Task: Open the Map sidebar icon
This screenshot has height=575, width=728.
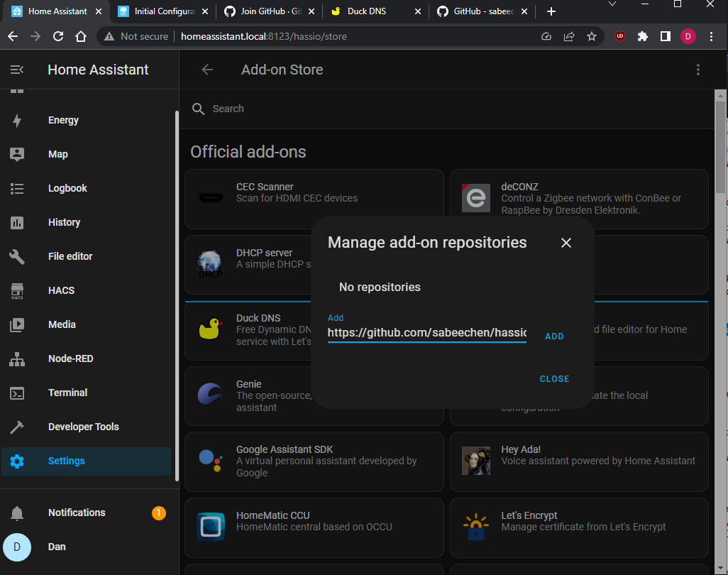Action: tap(17, 154)
